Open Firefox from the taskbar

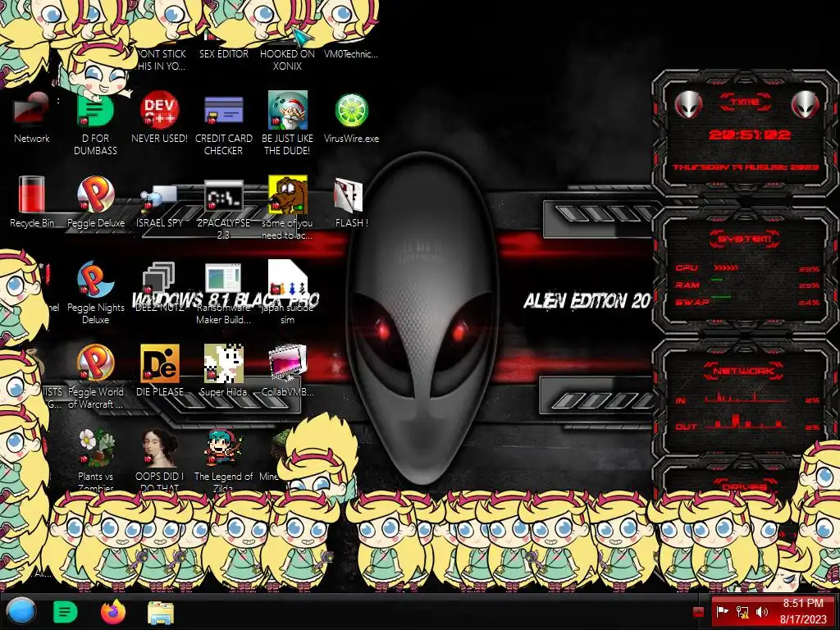(112, 612)
